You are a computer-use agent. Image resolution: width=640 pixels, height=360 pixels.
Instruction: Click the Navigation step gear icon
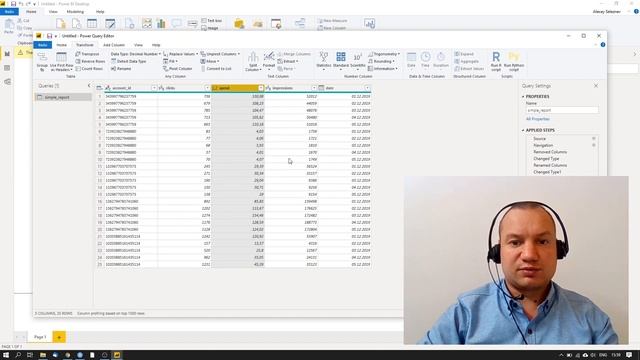pos(594,145)
